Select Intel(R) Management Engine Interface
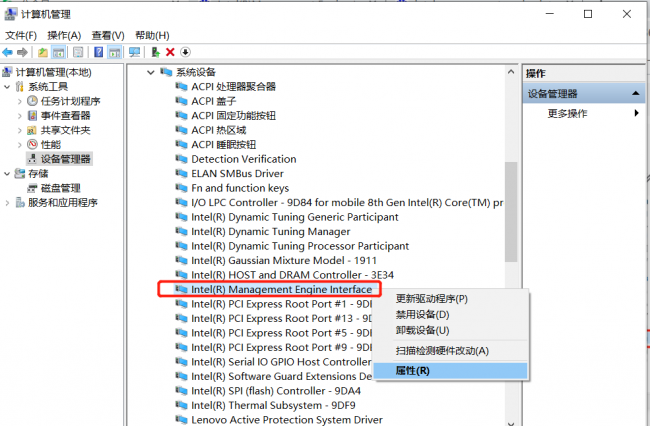Viewport: 650px width, 426px height. point(281,289)
